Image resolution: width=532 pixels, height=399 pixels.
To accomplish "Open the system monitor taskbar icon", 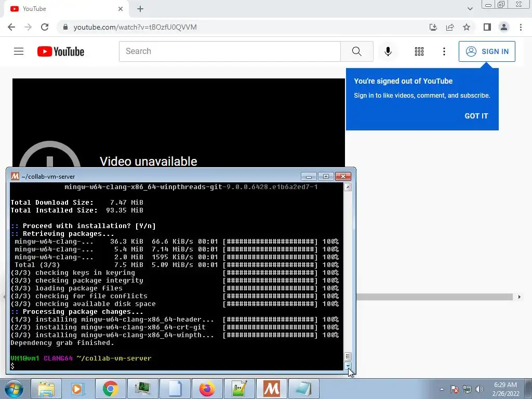I will (143, 389).
